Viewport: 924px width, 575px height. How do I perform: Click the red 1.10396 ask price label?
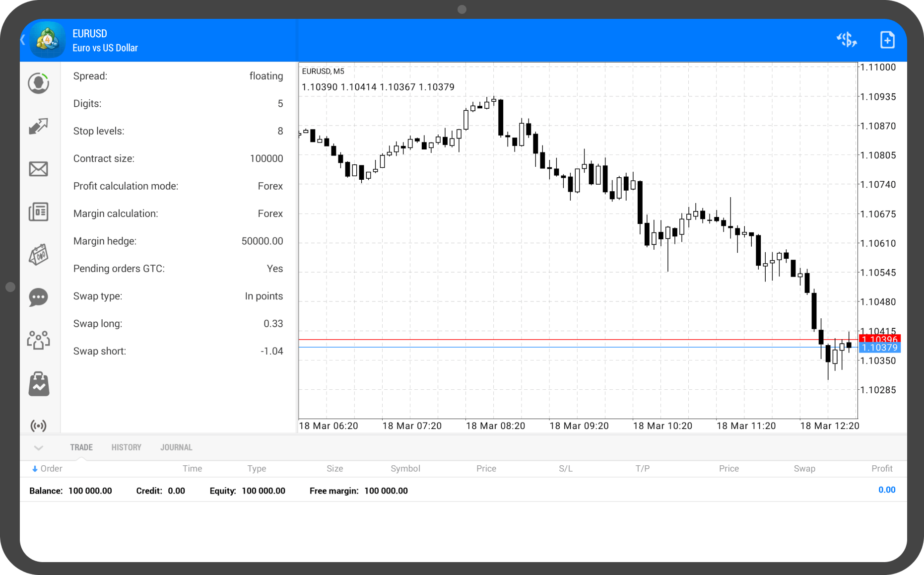pyautogui.click(x=879, y=339)
